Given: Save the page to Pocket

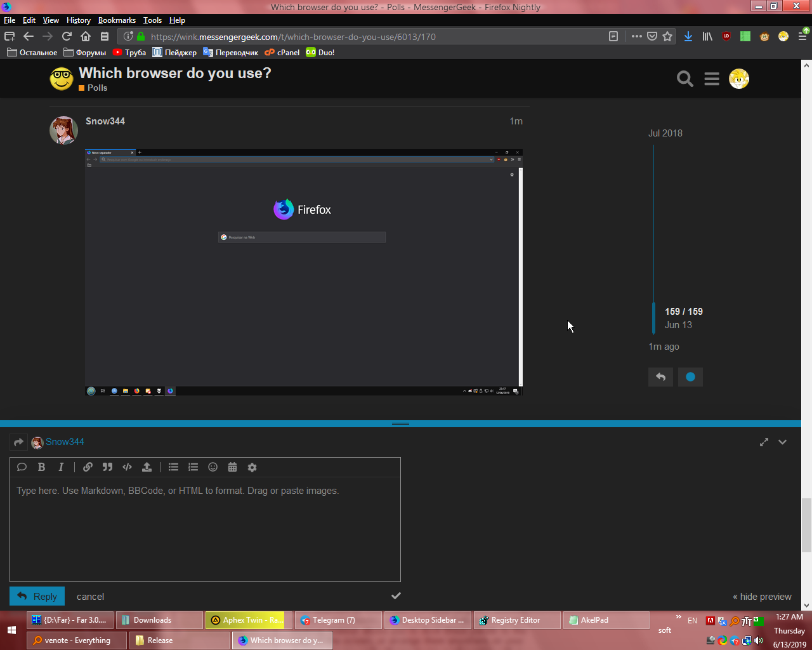Looking at the screenshot, I should [652, 37].
